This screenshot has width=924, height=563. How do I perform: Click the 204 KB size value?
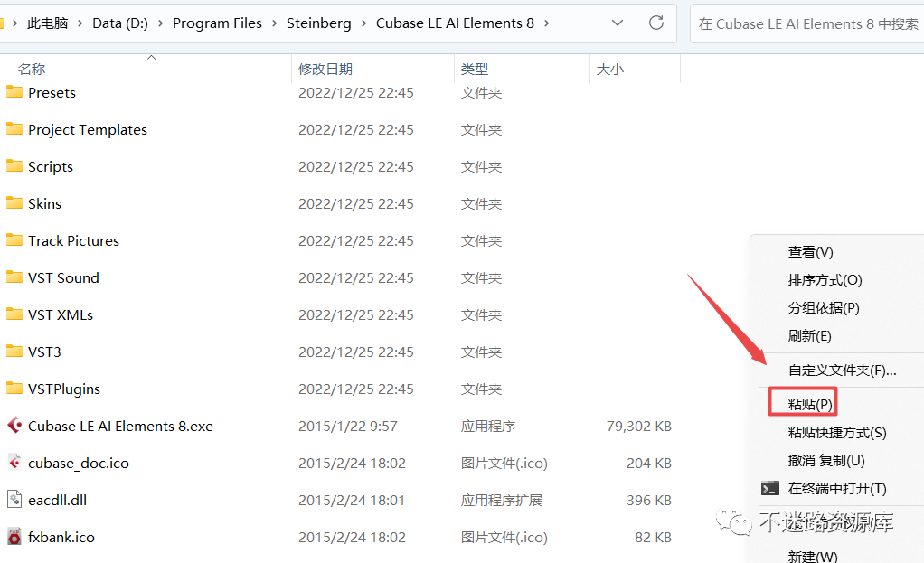(x=649, y=463)
